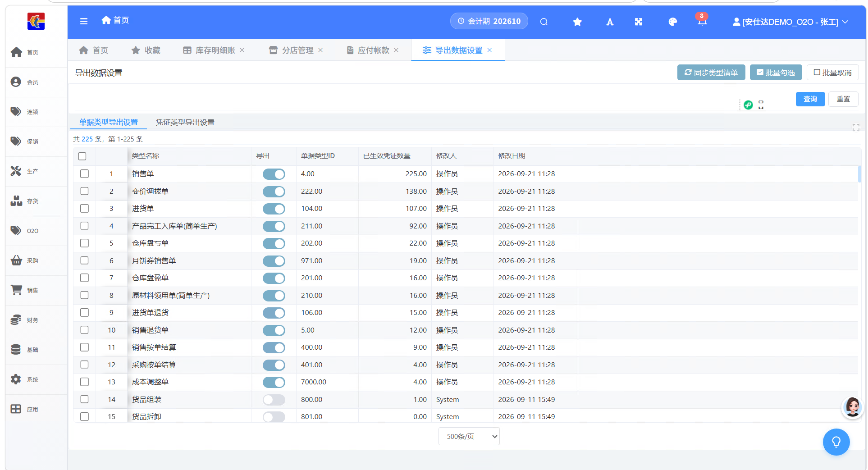Open 连锁 in the sidebar
Screen dimensions: 868x470
tap(36, 112)
